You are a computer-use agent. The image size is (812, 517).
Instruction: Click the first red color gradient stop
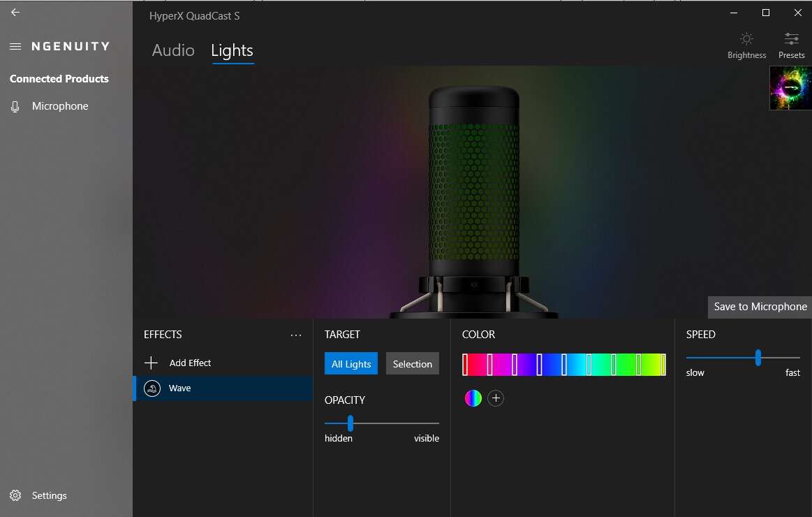pos(465,365)
